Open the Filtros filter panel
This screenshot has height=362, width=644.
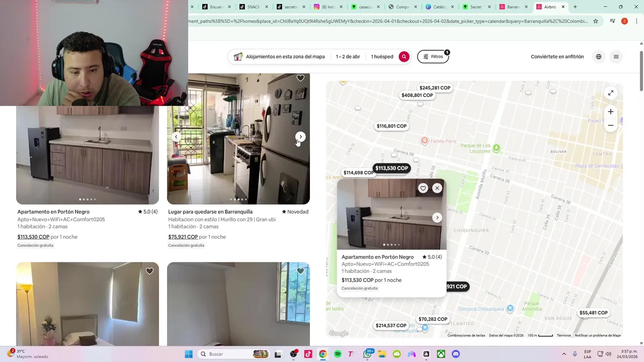(433, 57)
